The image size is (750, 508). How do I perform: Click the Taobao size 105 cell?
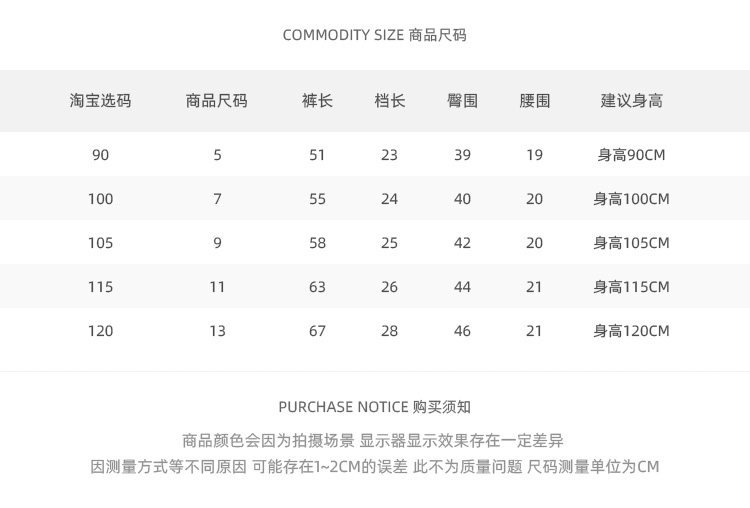[x=100, y=243]
